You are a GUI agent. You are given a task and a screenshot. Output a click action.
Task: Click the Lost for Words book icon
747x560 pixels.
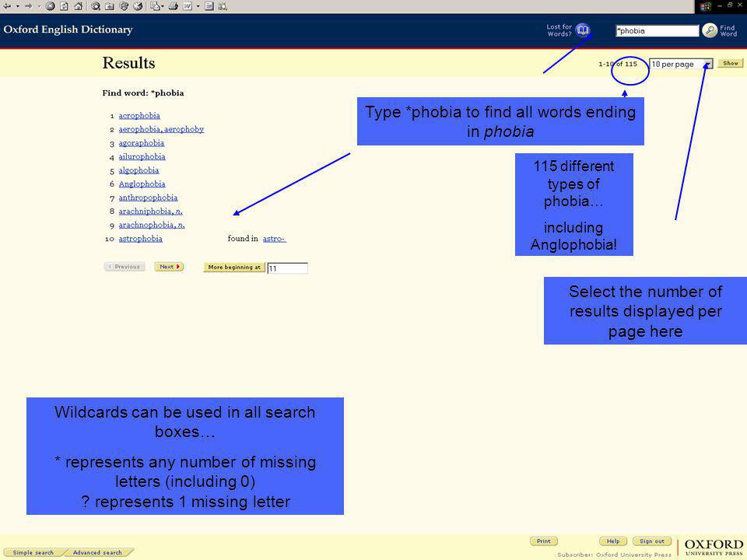[x=583, y=30]
